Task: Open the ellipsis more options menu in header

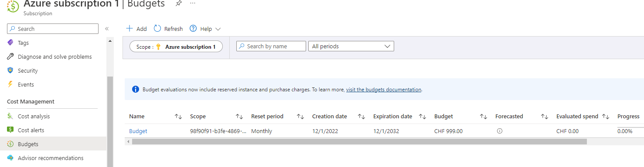Action: [193, 3]
